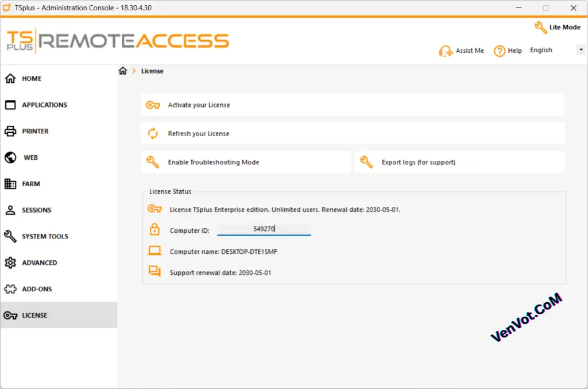
Task: Click the TSplus app icon in title bar
Action: coord(7,7)
